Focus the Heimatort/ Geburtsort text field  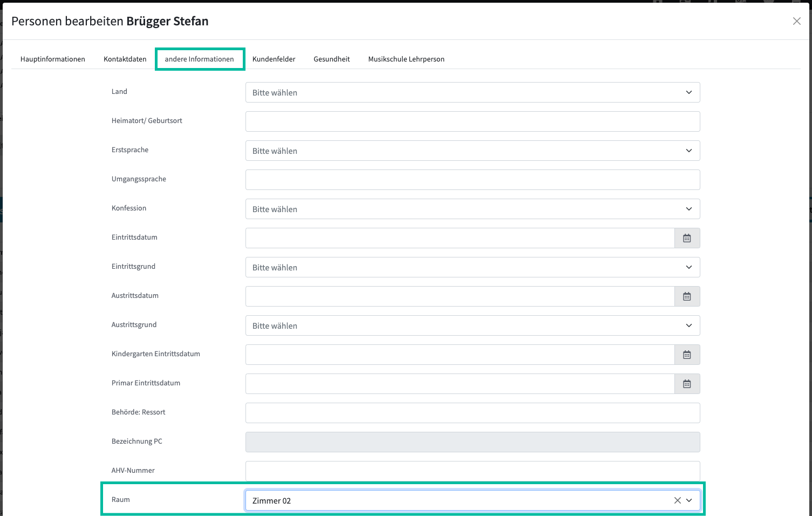pyautogui.click(x=473, y=121)
